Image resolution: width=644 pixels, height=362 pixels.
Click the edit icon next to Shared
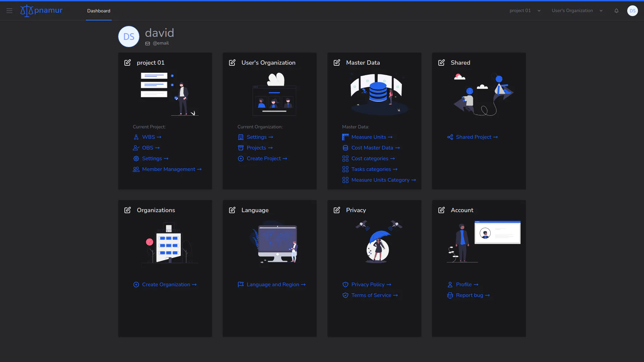(x=441, y=63)
